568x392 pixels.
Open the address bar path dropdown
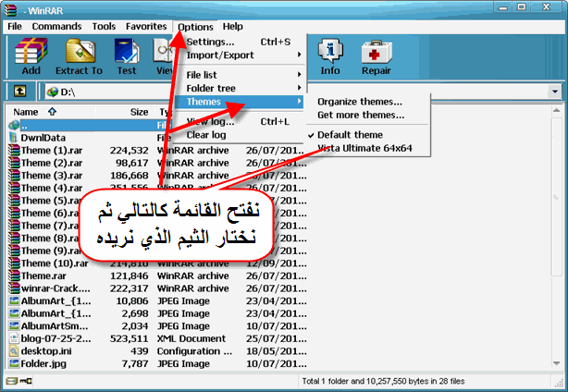[555, 92]
